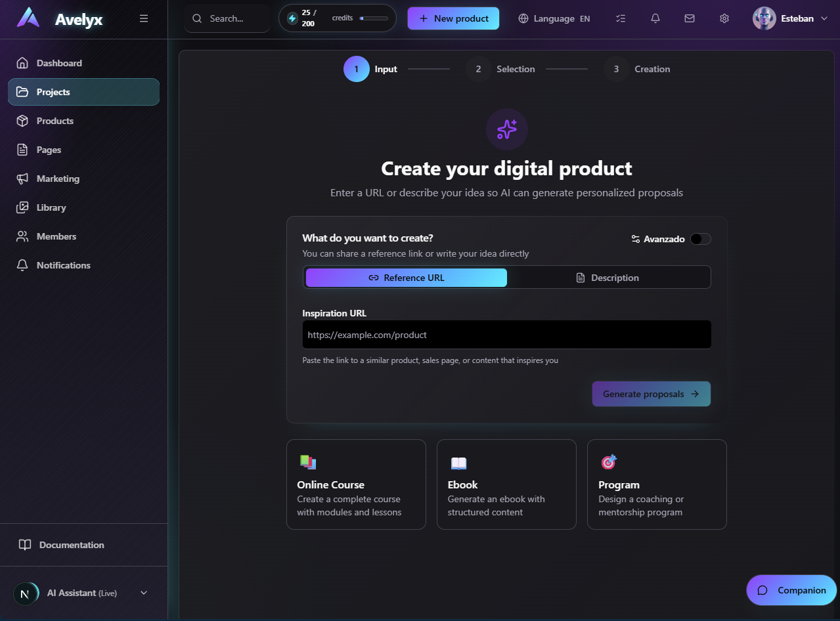
Task: Click the settings gear icon
Action: coord(724,18)
